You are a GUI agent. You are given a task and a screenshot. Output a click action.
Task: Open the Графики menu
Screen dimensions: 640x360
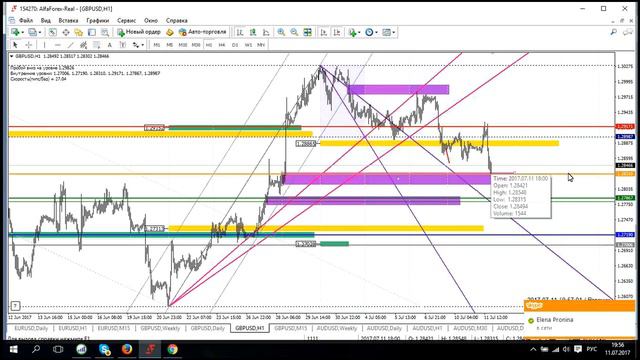[98, 20]
